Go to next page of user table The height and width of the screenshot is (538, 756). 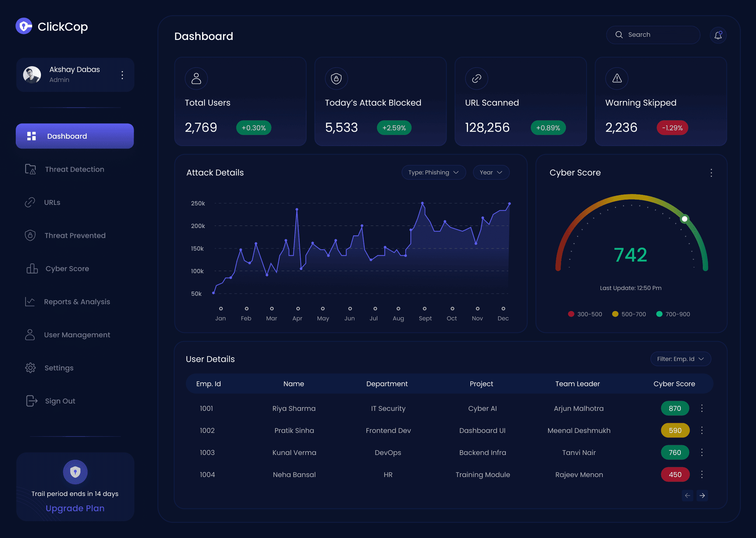pyautogui.click(x=702, y=495)
